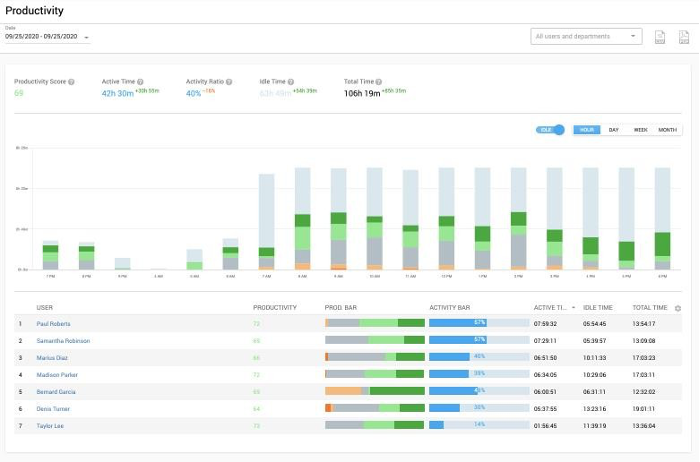Switch chart to HOUR view

(587, 130)
